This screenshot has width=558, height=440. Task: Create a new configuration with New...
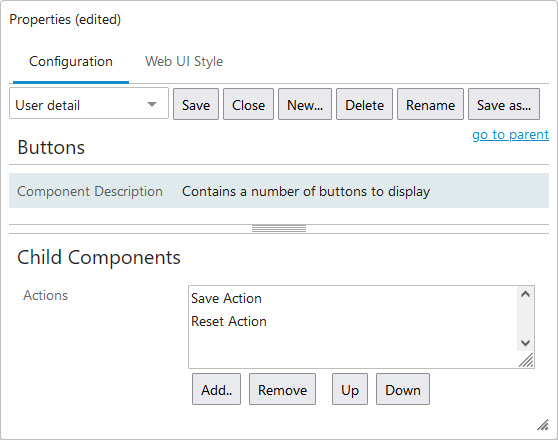[x=305, y=104]
